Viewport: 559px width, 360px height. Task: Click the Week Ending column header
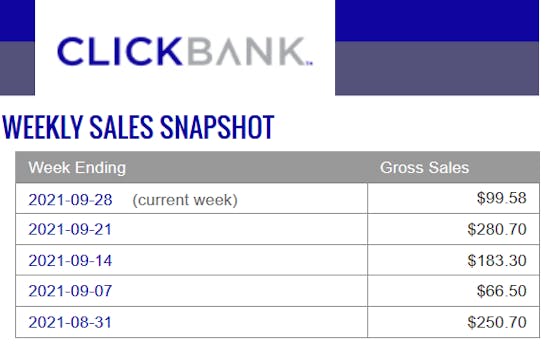pos(77,168)
